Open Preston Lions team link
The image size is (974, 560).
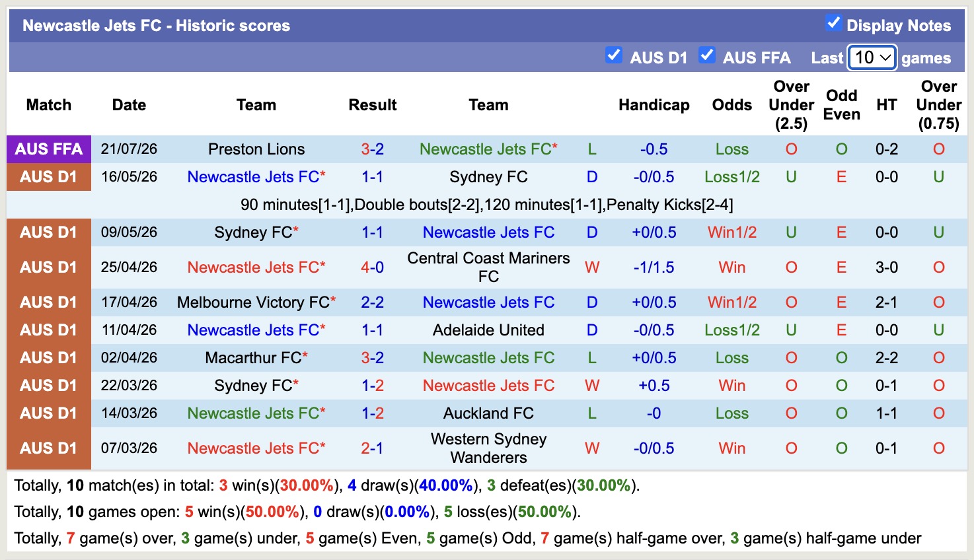pos(256,149)
